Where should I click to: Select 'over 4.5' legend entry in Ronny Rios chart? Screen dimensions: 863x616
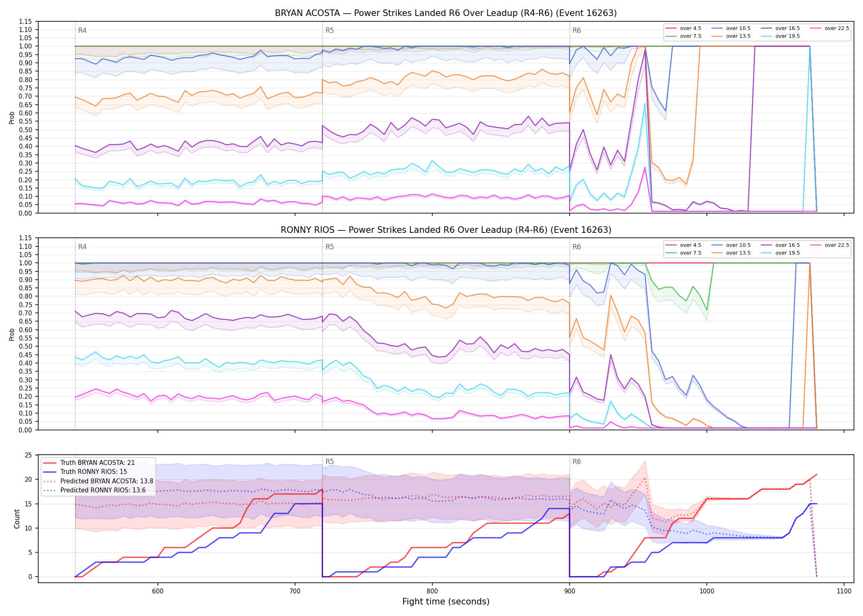tap(683, 245)
